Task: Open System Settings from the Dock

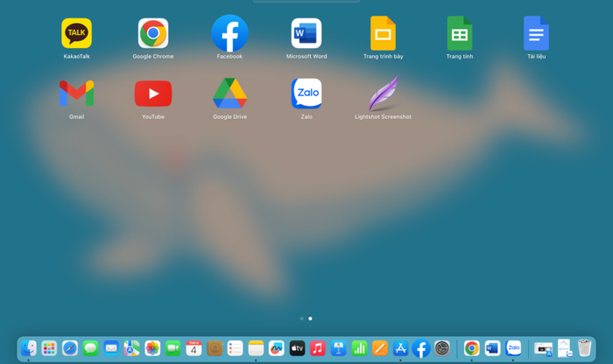Action: [x=442, y=348]
